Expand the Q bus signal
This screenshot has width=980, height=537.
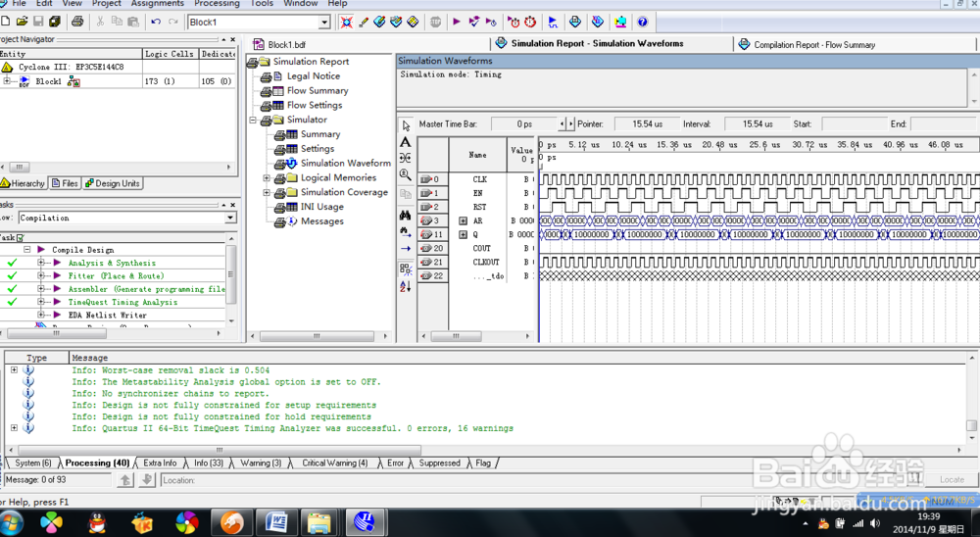pyautogui.click(x=464, y=234)
